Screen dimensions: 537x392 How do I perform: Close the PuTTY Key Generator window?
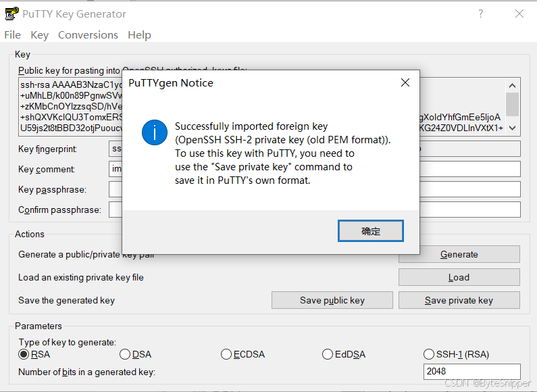pos(519,14)
